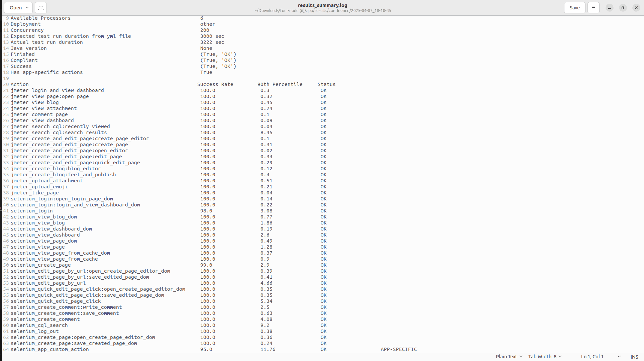The height and width of the screenshot is (361, 644).
Task: Save the results_summary.log file
Action: tap(574, 8)
